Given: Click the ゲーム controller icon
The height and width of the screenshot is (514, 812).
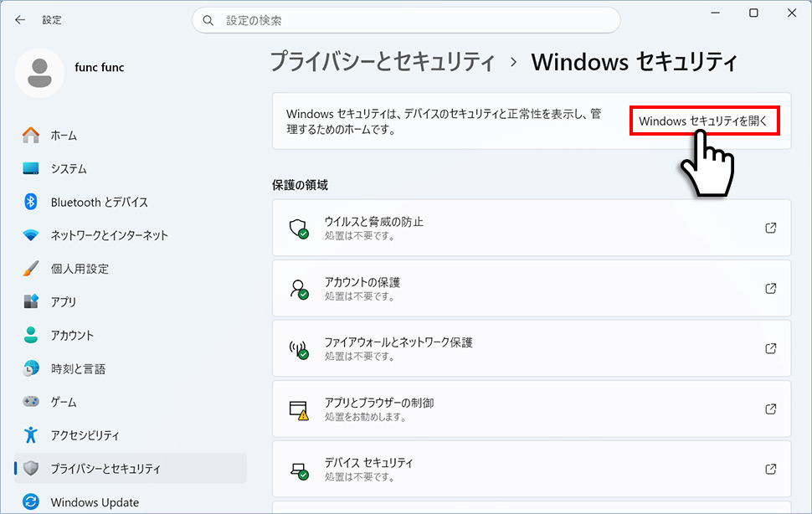Looking at the screenshot, I should click(31, 401).
